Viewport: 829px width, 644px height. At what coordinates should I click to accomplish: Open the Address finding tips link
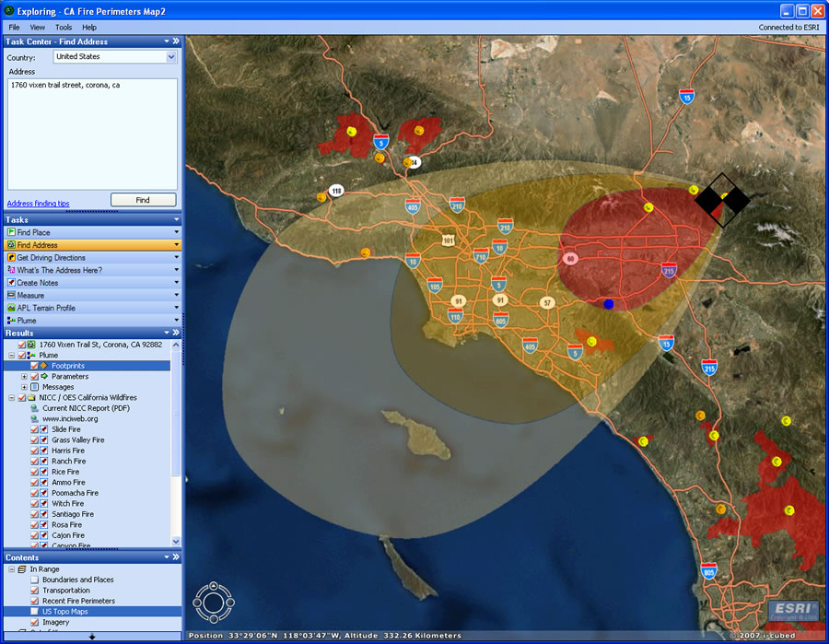[38, 204]
